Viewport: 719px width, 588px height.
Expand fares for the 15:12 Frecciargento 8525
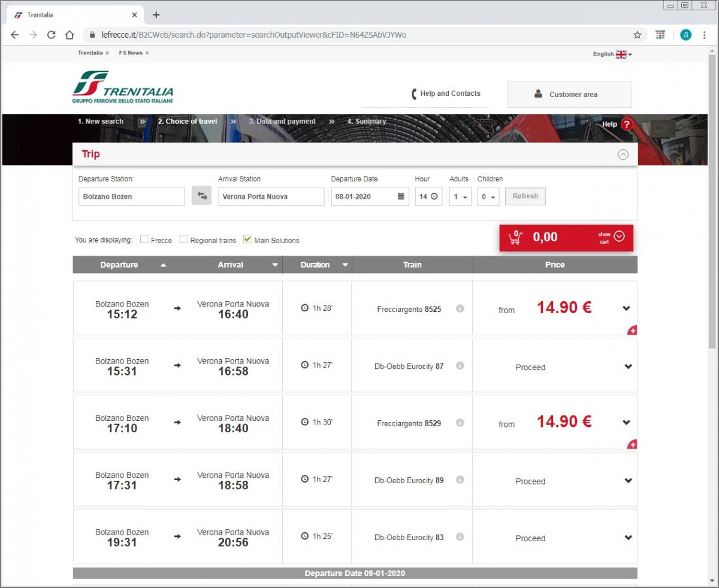pos(627,308)
